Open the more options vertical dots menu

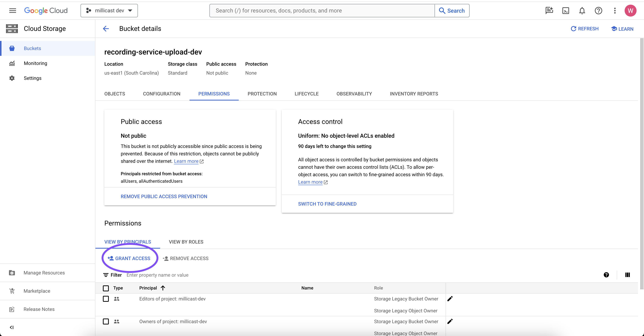tap(615, 11)
